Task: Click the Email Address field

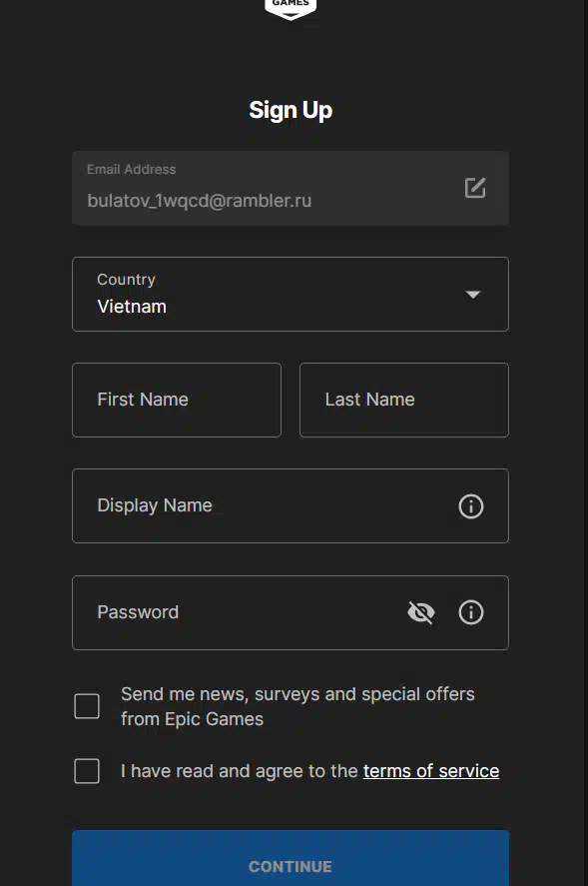Action: [x=291, y=188]
